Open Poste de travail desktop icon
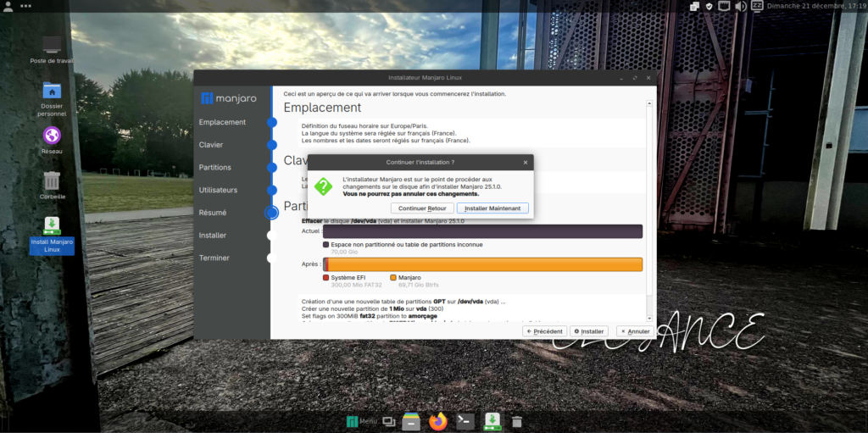The width and height of the screenshot is (868, 433). pos(52,45)
